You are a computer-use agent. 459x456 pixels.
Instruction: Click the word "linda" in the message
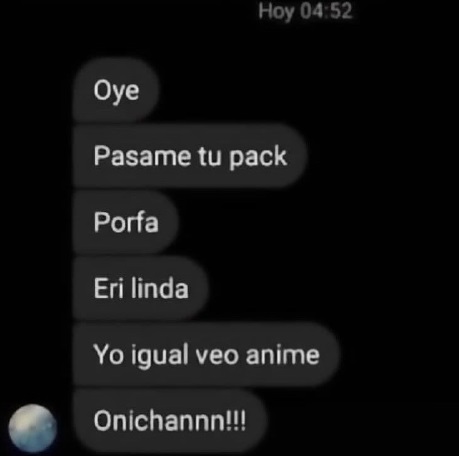pos(160,288)
